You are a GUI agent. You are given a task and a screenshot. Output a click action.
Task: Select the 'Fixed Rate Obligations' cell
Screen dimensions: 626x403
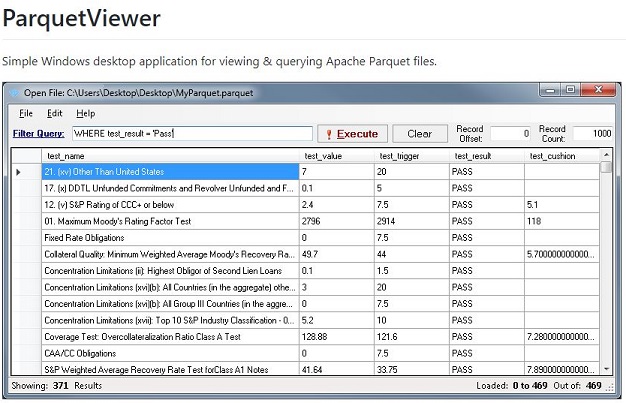(170, 238)
